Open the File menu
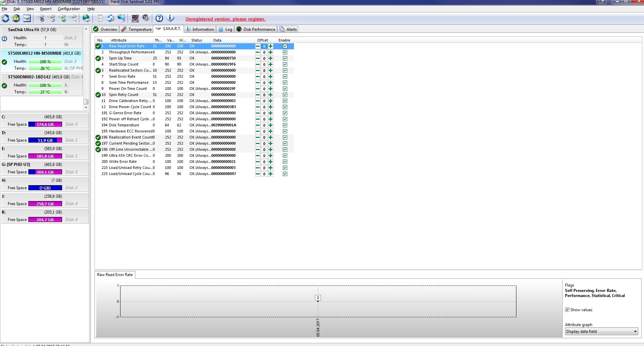The image size is (644, 346). point(4,9)
